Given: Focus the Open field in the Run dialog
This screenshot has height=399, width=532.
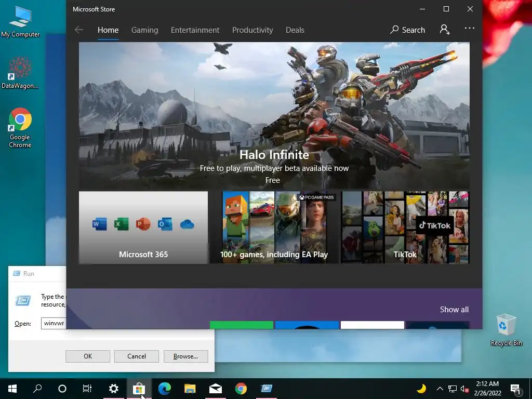Looking at the screenshot, I should (54, 323).
